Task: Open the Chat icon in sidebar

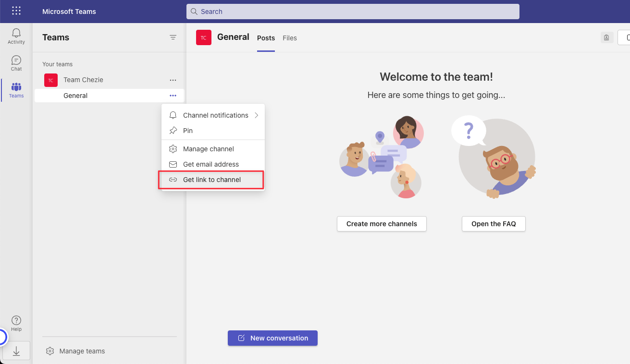Action: [x=16, y=63]
